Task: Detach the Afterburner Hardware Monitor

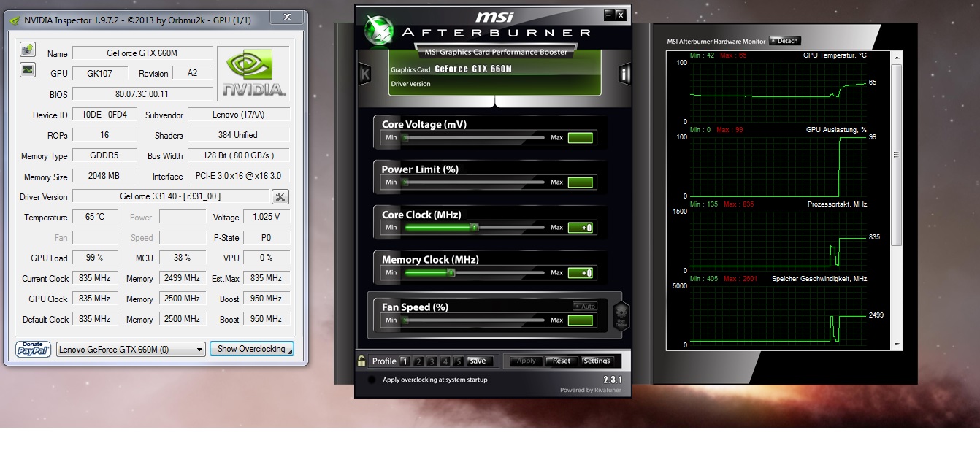Action: click(785, 41)
